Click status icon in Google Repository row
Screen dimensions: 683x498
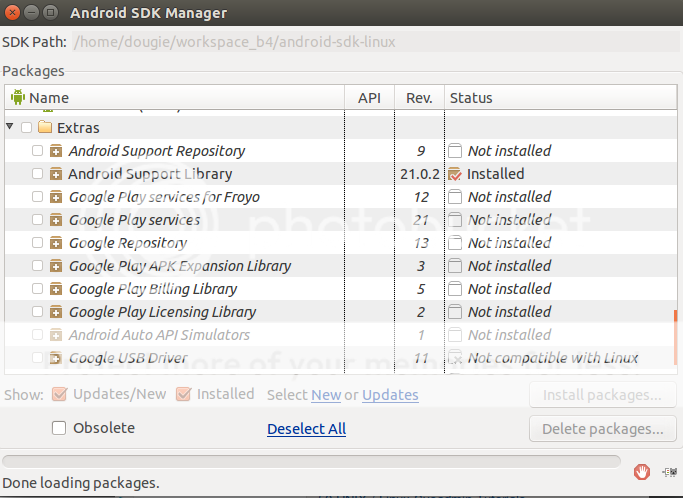coord(455,243)
